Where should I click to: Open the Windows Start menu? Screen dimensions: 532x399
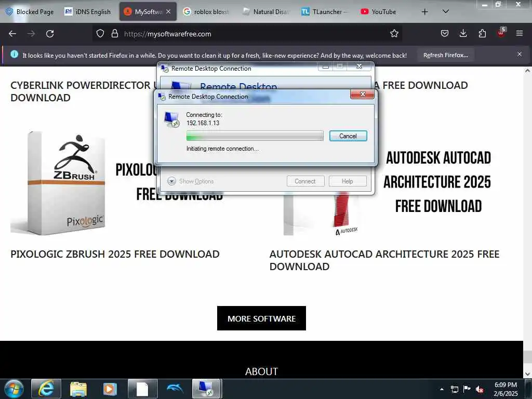pos(14,389)
